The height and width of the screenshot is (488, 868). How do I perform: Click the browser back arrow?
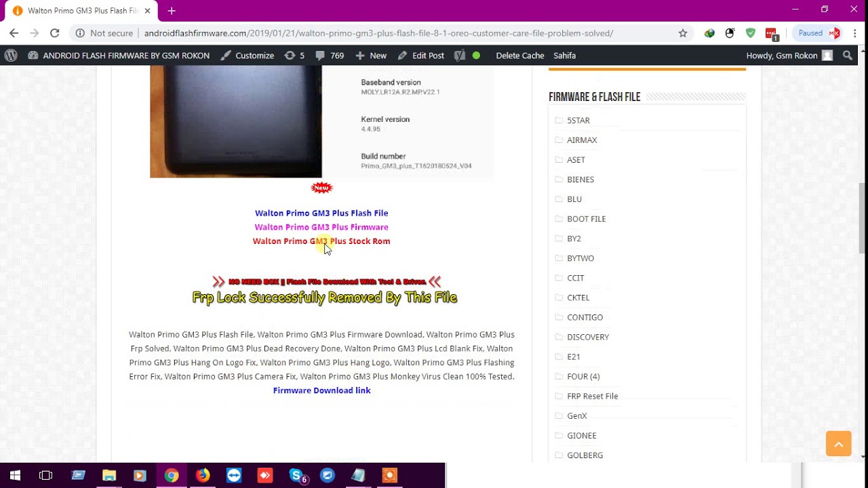pos(14,33)
